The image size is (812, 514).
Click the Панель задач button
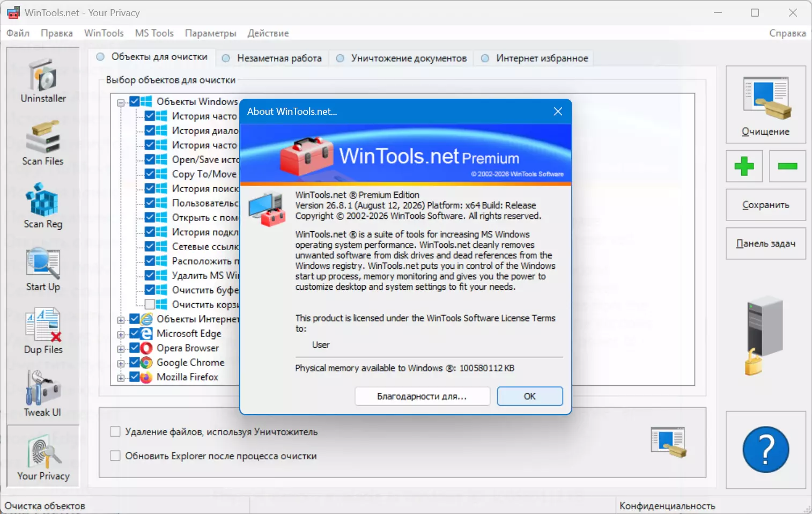(x=765, y=244)
